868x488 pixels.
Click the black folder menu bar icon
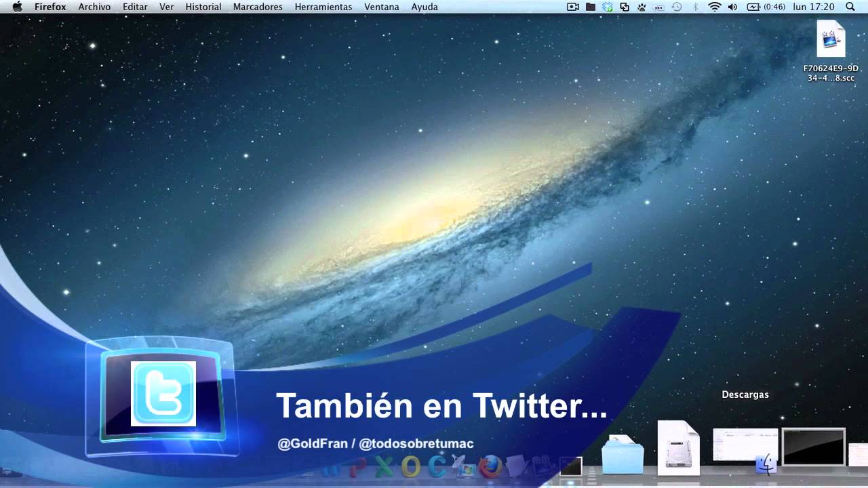pos(591,7)
